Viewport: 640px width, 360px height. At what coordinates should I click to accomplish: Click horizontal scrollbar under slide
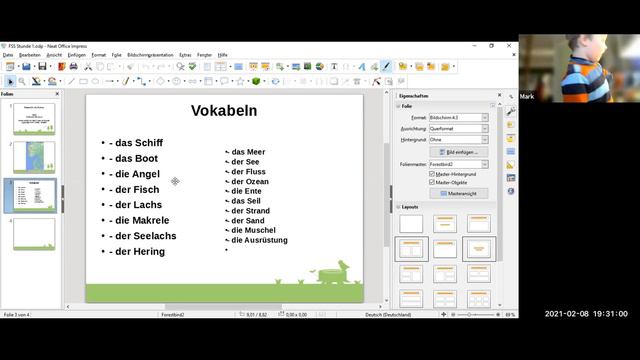(224, 307)
